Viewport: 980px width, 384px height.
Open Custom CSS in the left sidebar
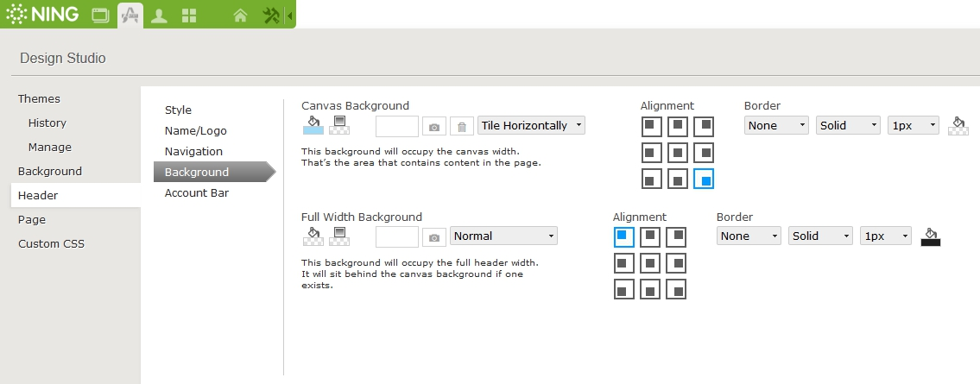point(51,244)
